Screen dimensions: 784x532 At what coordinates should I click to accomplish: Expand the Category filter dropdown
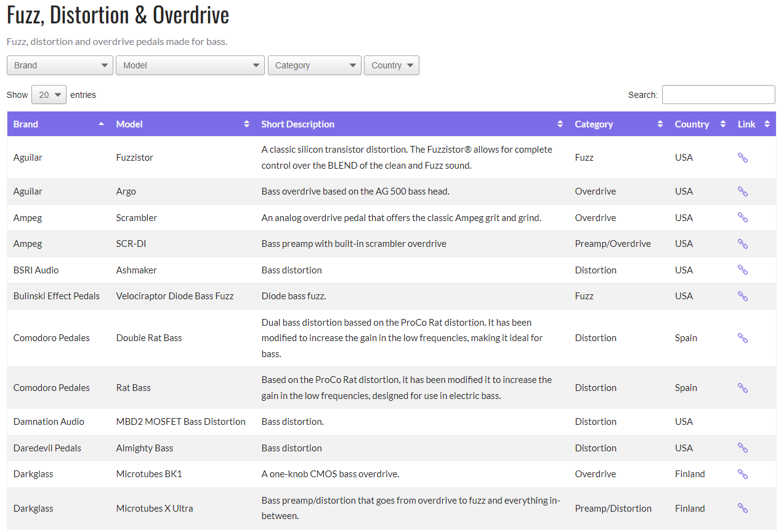pyautogui.click(x=315, y=65)
